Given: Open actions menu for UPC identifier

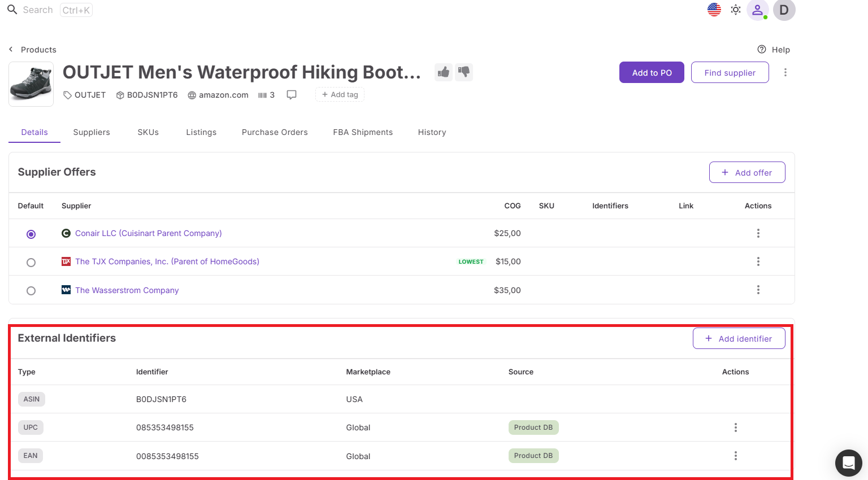Looking at the screenshot, I should click(x=736, y=427).
